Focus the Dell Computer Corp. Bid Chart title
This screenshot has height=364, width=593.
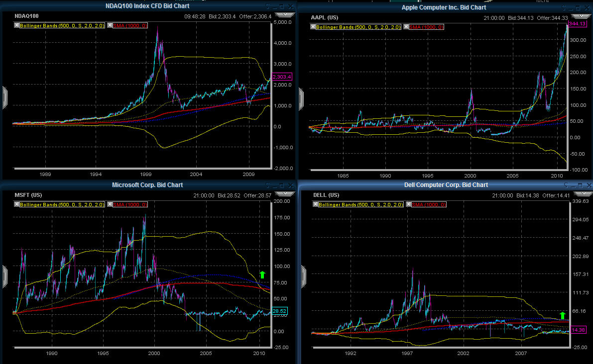445,185
